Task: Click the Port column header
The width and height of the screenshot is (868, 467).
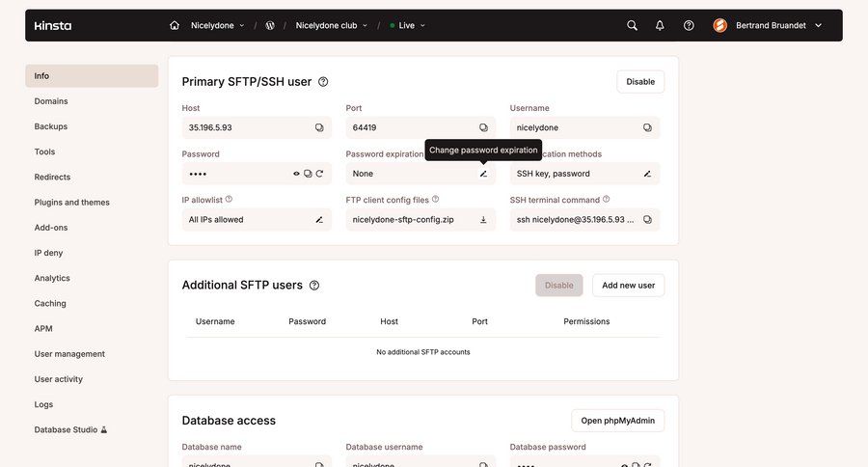Action: click(480, 321)
